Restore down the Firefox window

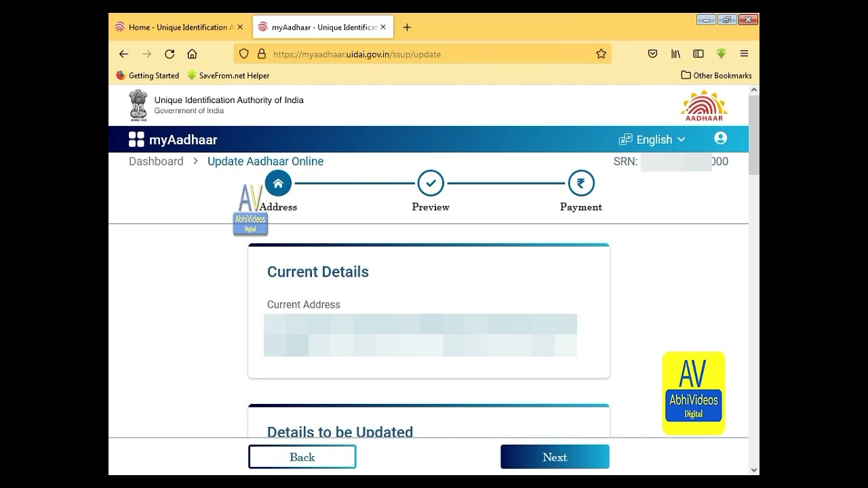[x=727, y=20]
